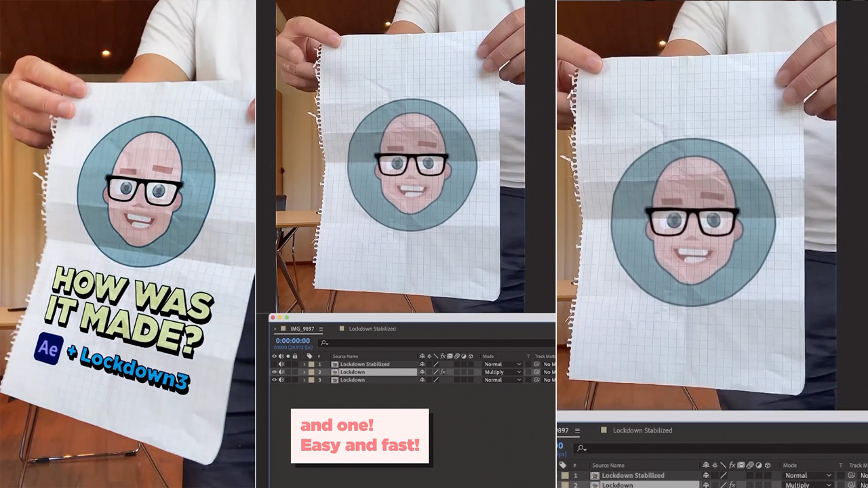This screenshot has width=868, height=488.
Task: Close IMG_9897 tab with its x button
Action: click(275, 329)
